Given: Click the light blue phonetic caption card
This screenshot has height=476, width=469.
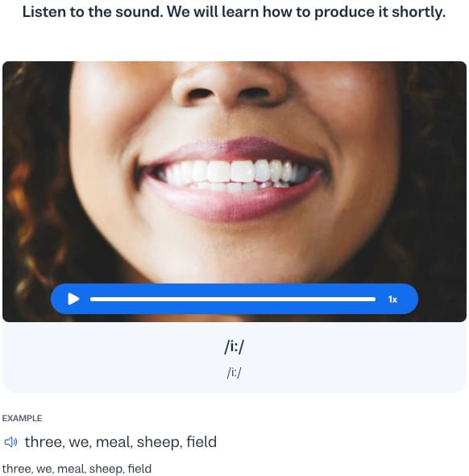Looking at the screenshot, I should [234, 357].
